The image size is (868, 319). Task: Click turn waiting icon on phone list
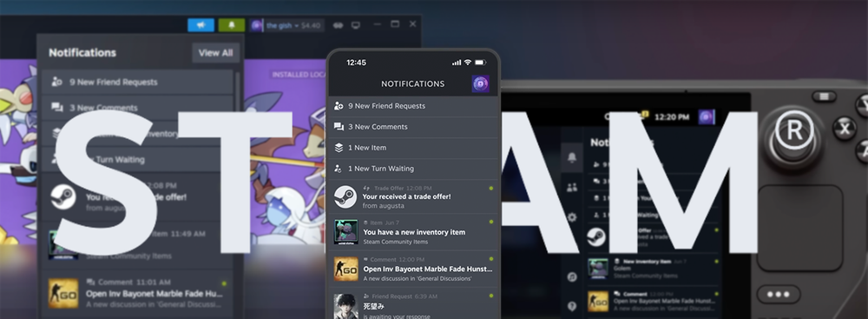pos(339,169)
